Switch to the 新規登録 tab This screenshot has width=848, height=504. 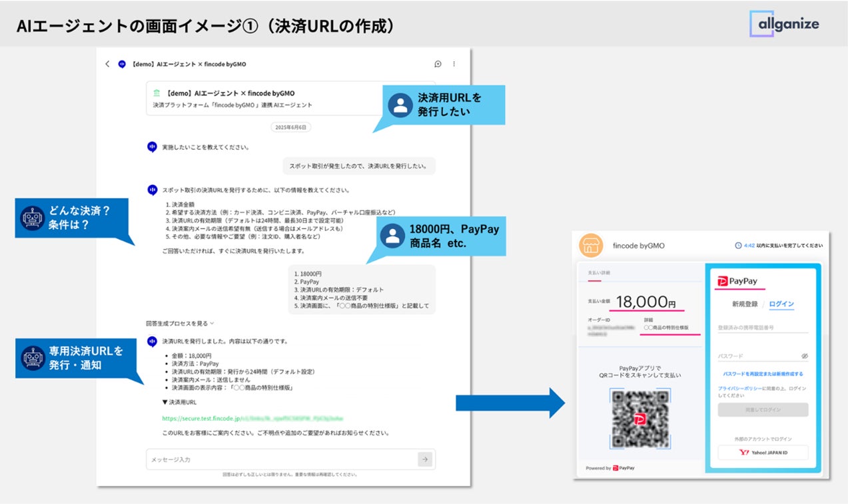click(x=745, y=304)
